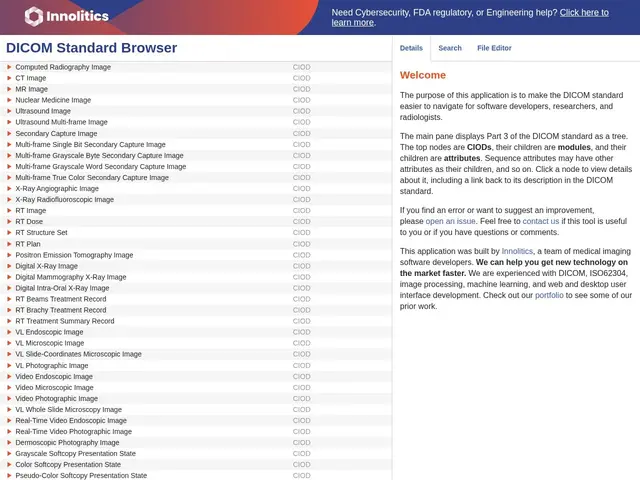This screenshot has height=480, width=640.
Task: Expand the Dermoscopic Photography Image arrow
Action: coord(9,442)
